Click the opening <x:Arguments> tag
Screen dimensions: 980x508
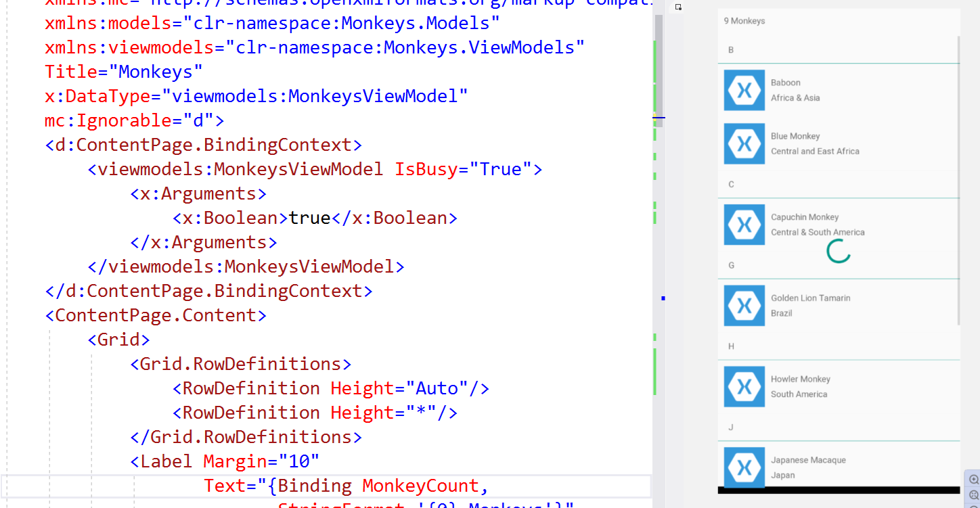pyautogui.click(x=198, y=193)
